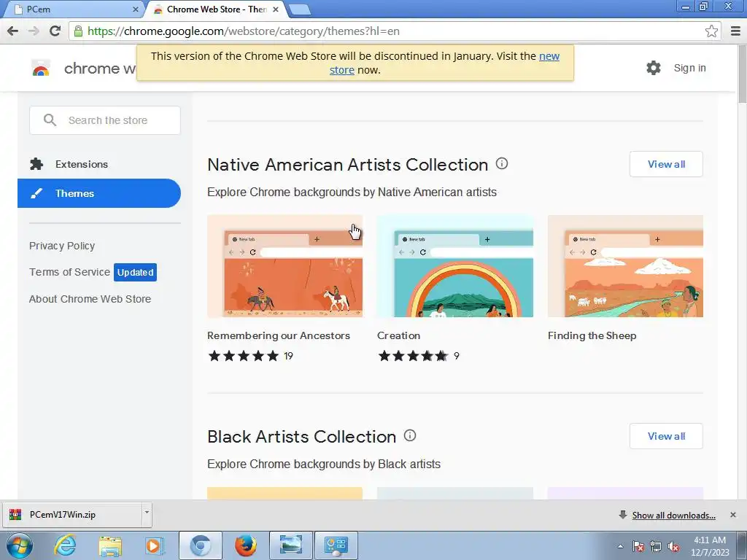Open the Chrome hamburger menu
The height and width of the screenshot is (560, 747).
[735, 31]
